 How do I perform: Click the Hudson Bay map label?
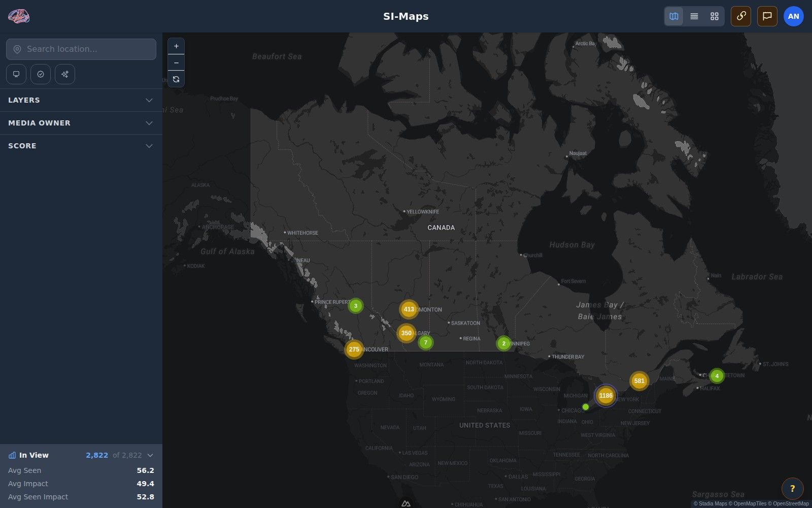(572, 245)
